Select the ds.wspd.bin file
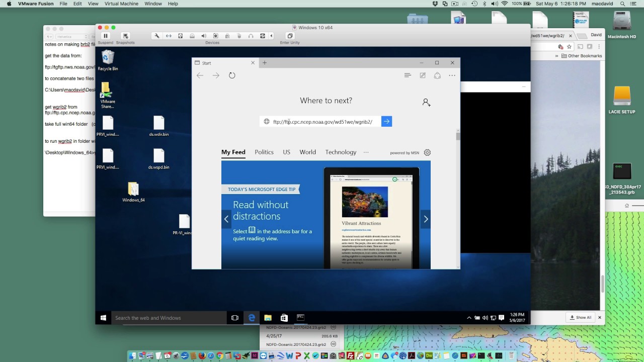 pos(158,159)
